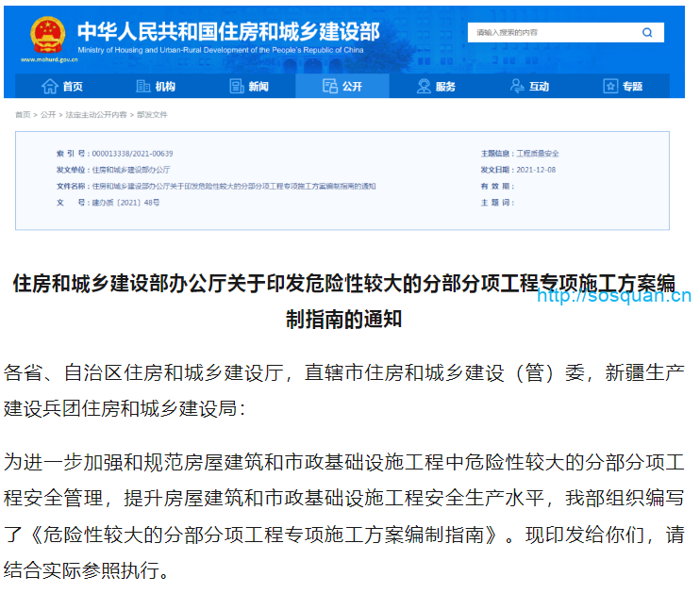Open 法定主动公开内容 breadcrumb link
The width and height of the screenshot is (700, 593).
(96, 115)
